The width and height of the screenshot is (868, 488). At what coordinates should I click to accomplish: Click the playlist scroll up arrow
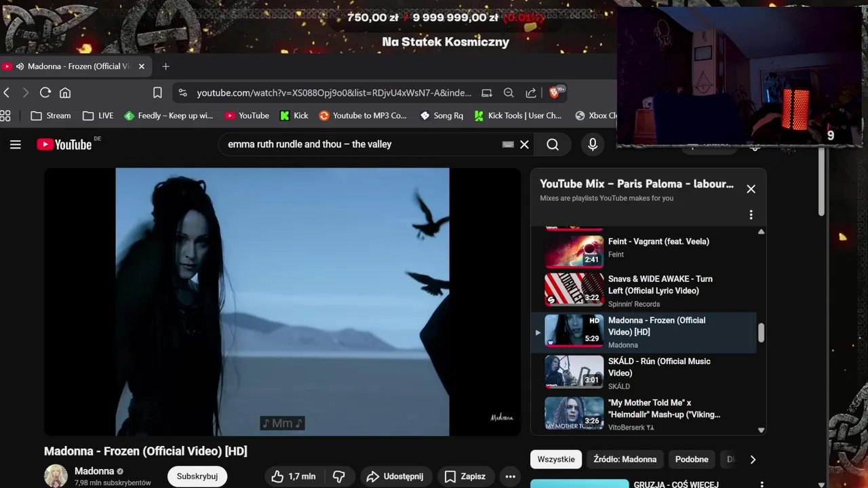(761, 232)
